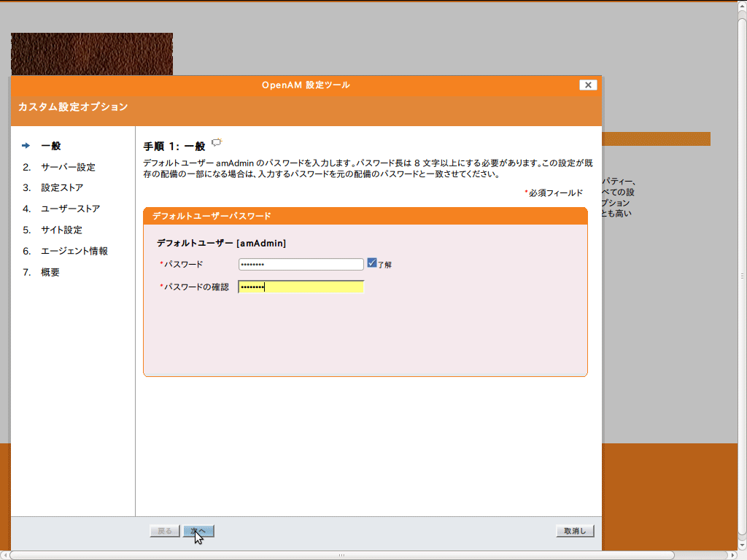Toggle the 了解 checkbox next to password

click(372, 262)
